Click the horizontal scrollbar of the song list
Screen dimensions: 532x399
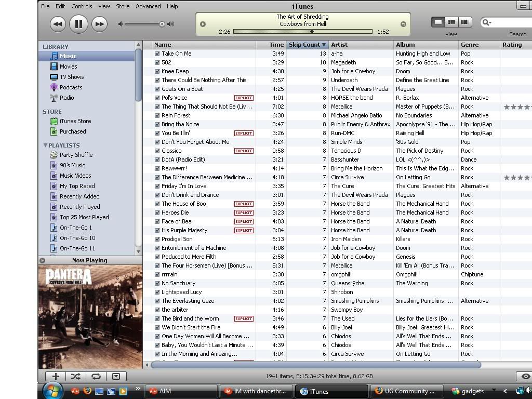click(x=316, y=365)
